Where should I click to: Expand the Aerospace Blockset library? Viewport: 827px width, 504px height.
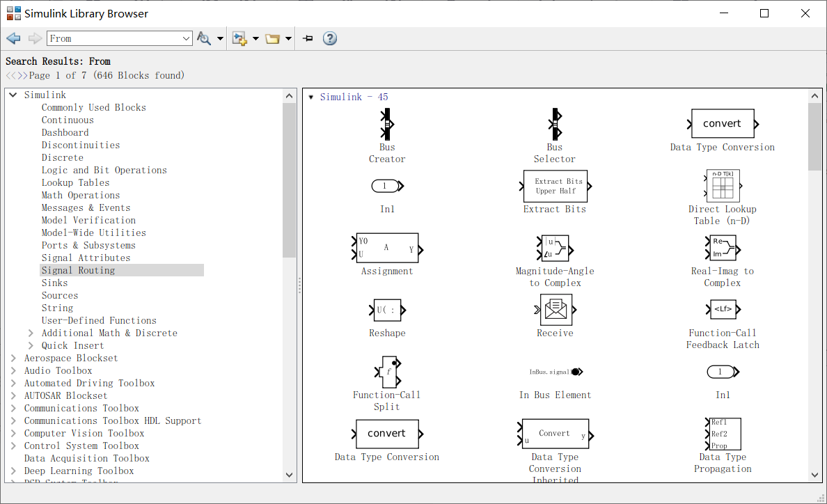pos(13,359)
